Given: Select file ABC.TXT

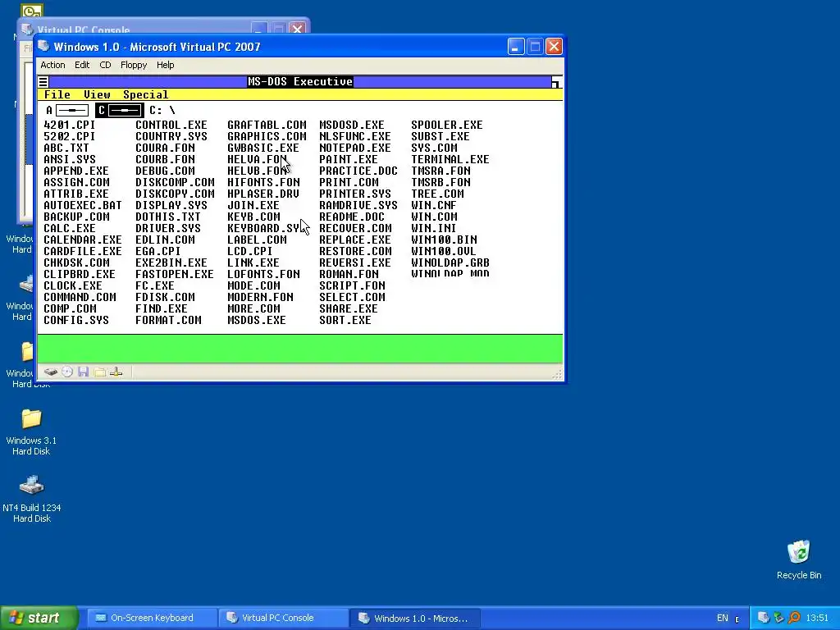Looking at the screenshot, I should point(66,148).
